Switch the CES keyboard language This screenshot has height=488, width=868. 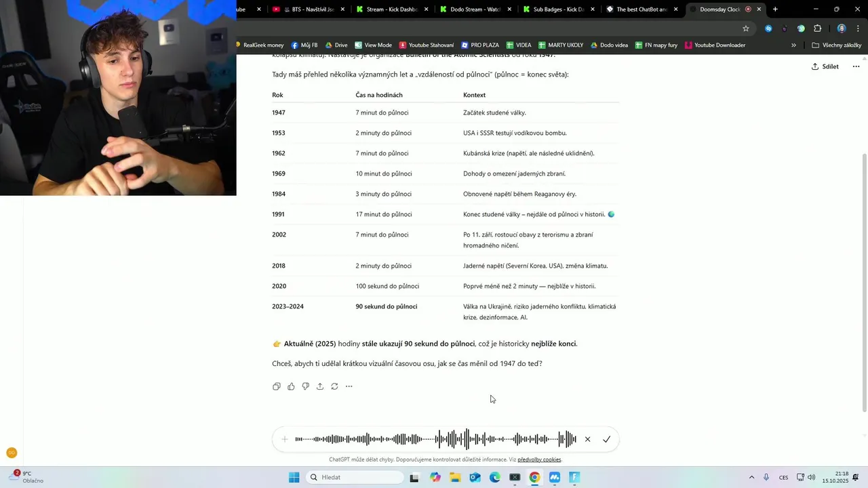click(784, 477)
